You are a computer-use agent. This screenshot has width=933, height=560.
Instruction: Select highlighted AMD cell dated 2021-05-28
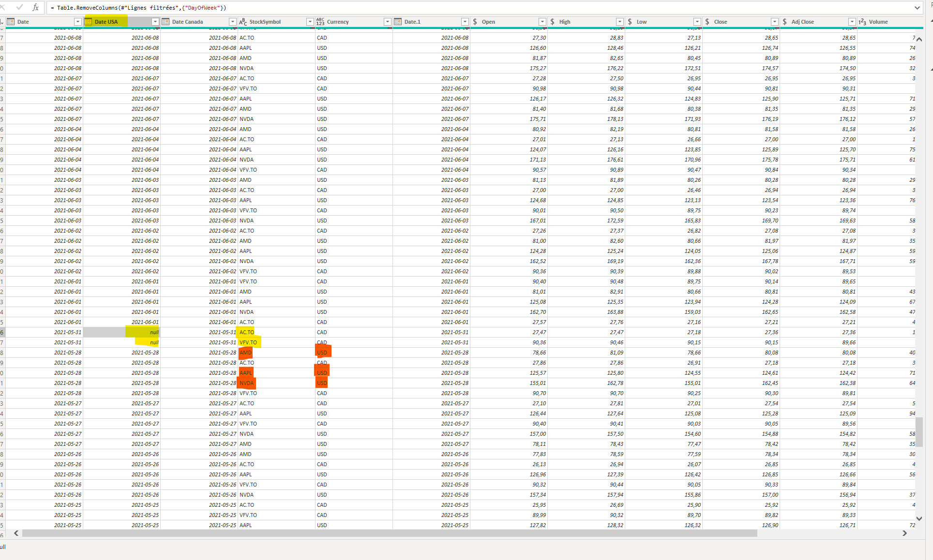276,353
